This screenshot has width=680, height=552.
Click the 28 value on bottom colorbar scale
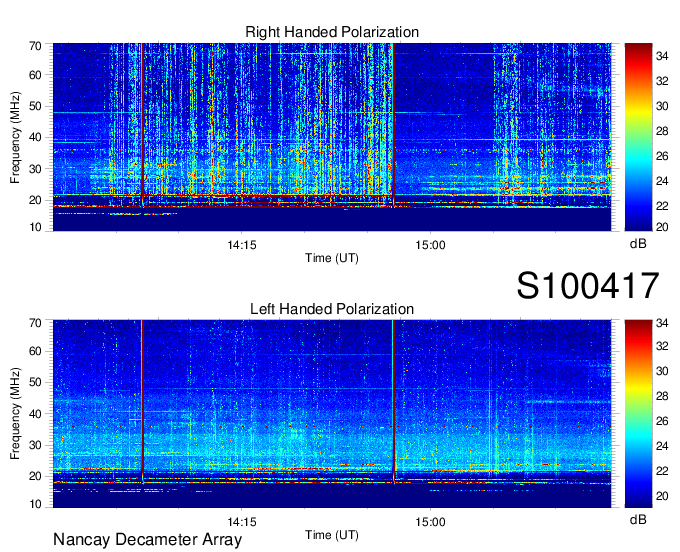point(662,395)
